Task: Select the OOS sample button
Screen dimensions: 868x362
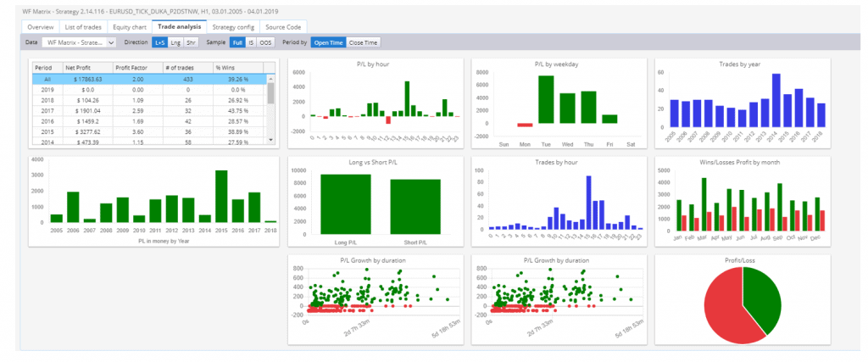Action: coord(266,42)
